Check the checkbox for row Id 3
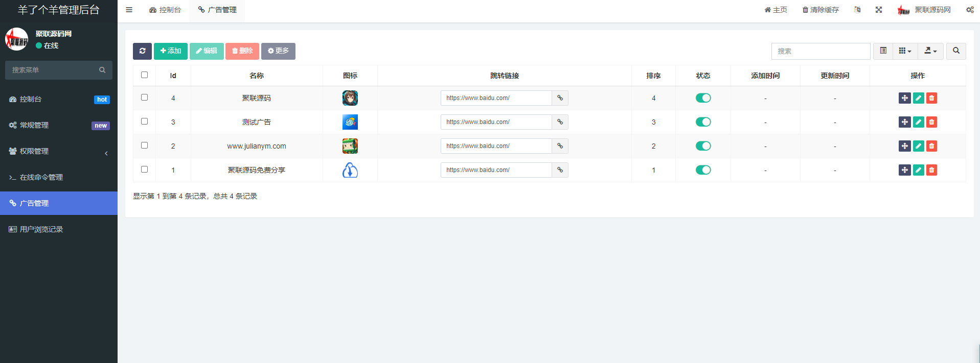 pyautogui.click(x=144, y=122)
